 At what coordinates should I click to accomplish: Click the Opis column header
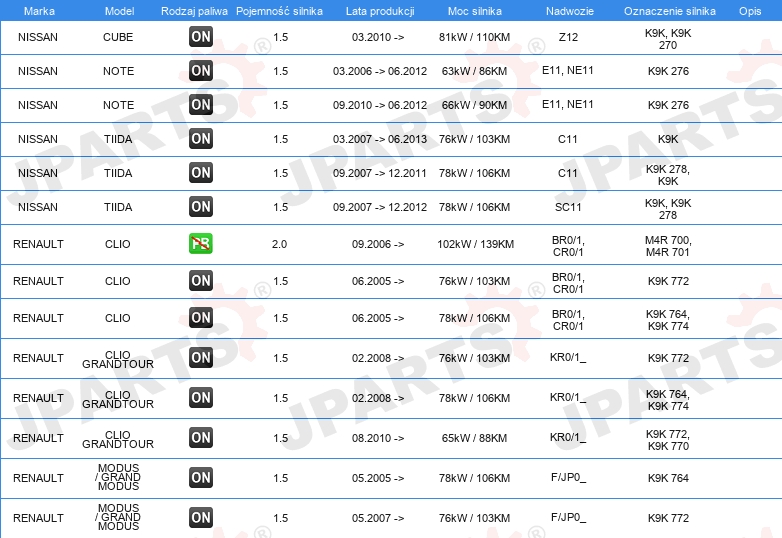click(750, 11)
